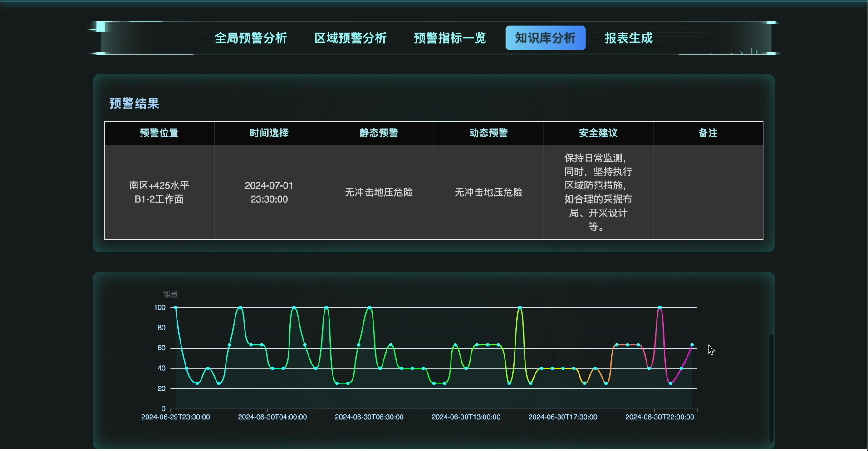The image size is (868, 451).
Task: Click the vertical scrollbar on right edge
Action: click(771, 388)
